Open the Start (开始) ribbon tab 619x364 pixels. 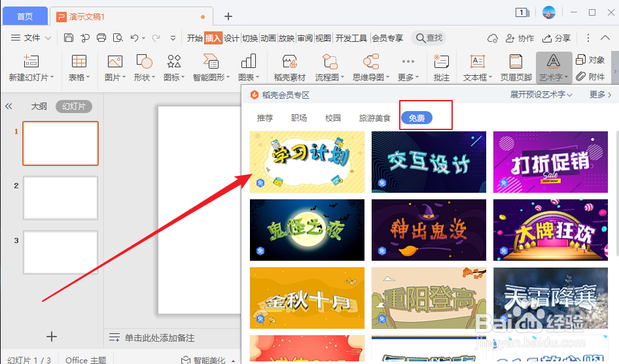tap(194, 38)
